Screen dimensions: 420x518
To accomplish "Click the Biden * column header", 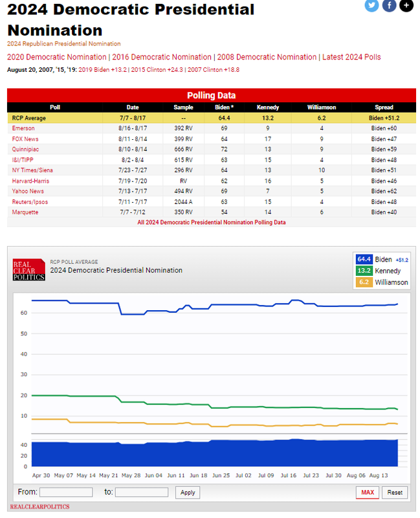I will click(224, 107).
